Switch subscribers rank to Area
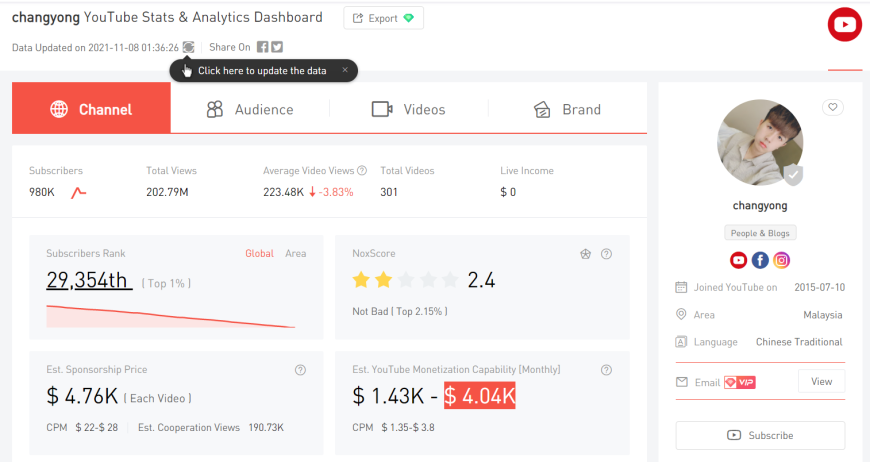The height and width of the screenshot is (462, 870). (296, 253)
